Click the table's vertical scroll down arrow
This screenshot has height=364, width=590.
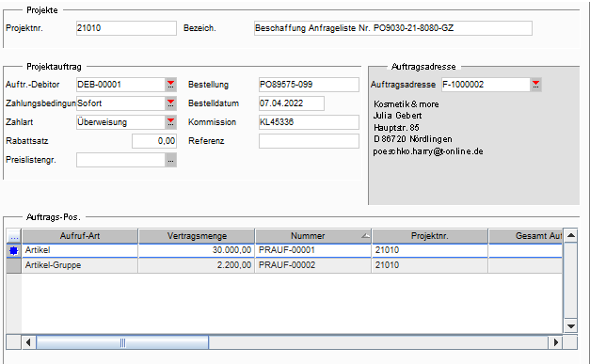pyautogui.click(x=571, y=326)
